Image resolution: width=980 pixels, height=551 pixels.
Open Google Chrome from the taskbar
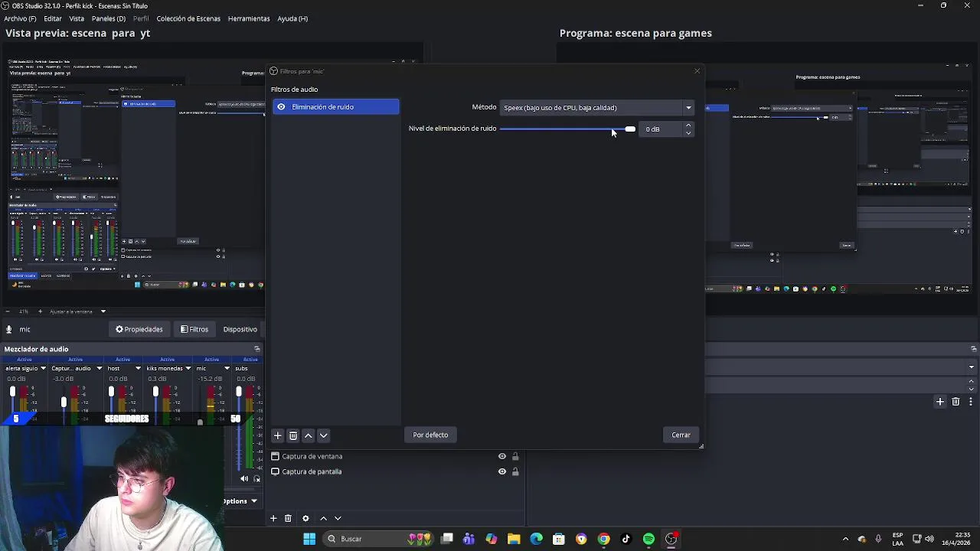[x=604, y=539]
